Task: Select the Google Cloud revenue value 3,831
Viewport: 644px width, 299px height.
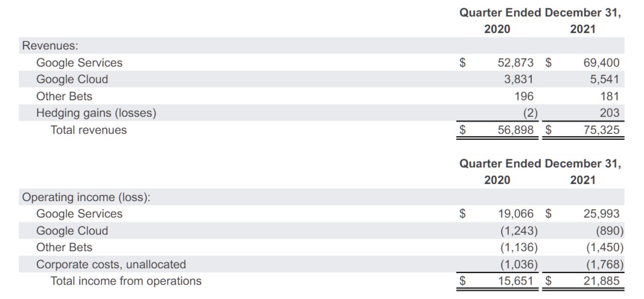Action: click(x=518, y=80)
